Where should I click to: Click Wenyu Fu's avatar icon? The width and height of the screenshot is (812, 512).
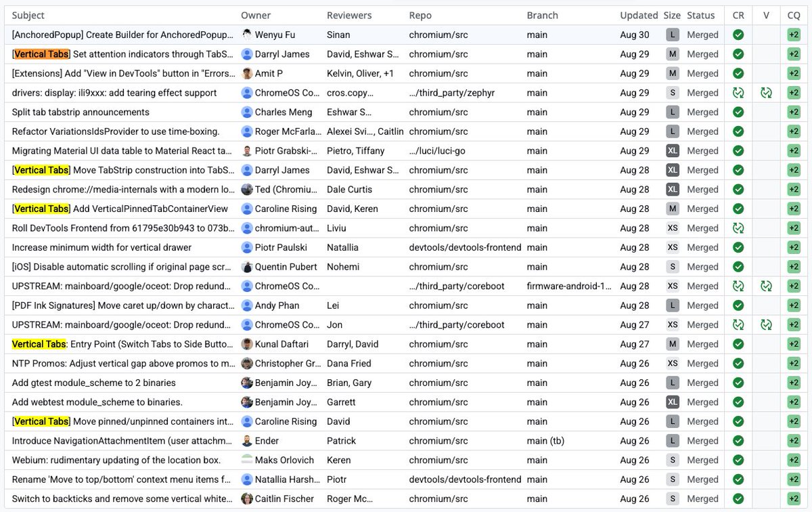pos(247,35)
